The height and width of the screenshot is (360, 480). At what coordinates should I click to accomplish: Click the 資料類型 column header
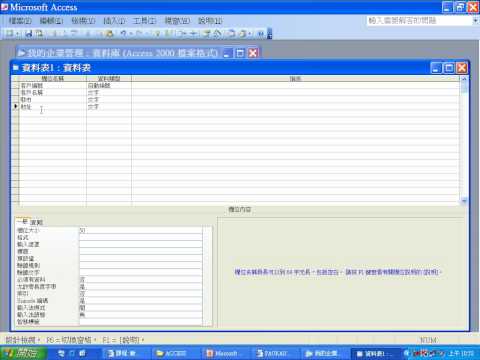(x=109, y=79)
